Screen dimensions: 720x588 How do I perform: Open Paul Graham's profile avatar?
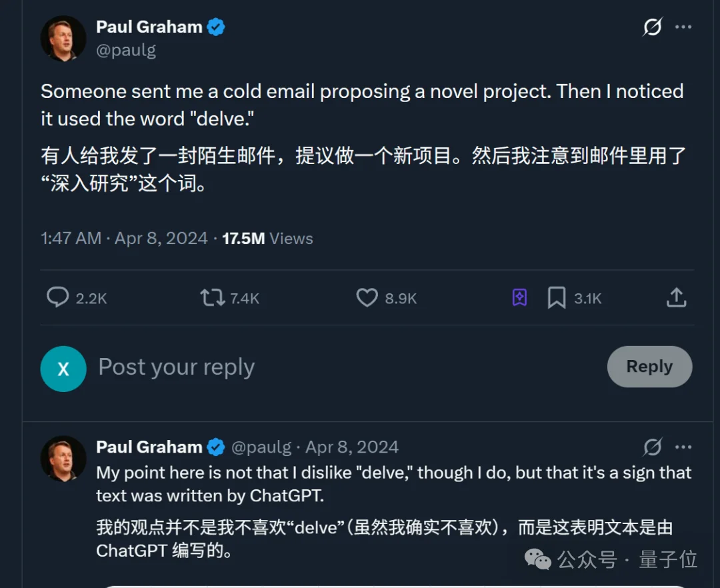tap(63, 37)
